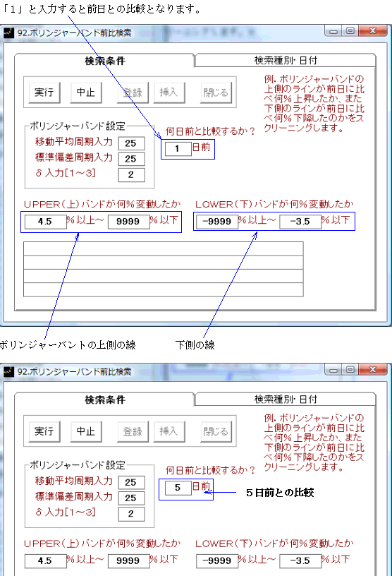Click 挿入 button in the lower window
392x576 pixels.
pyautogui.click(x=169, y=431)
